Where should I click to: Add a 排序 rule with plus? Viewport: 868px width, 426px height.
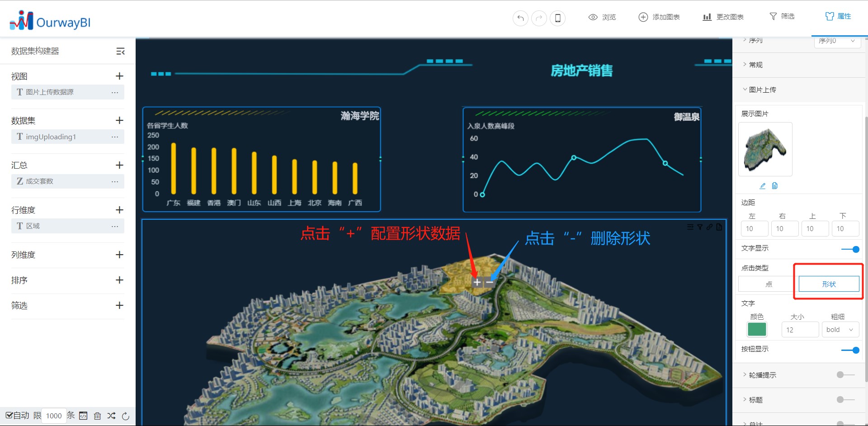(119, 280)
